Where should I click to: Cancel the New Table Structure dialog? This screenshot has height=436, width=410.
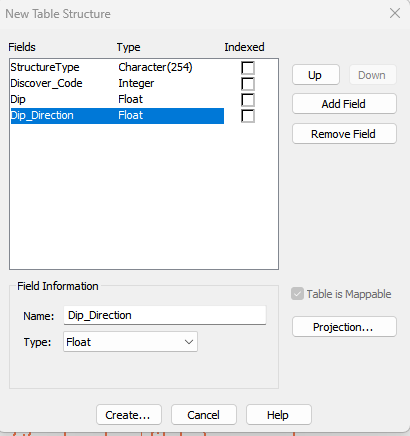204,415
